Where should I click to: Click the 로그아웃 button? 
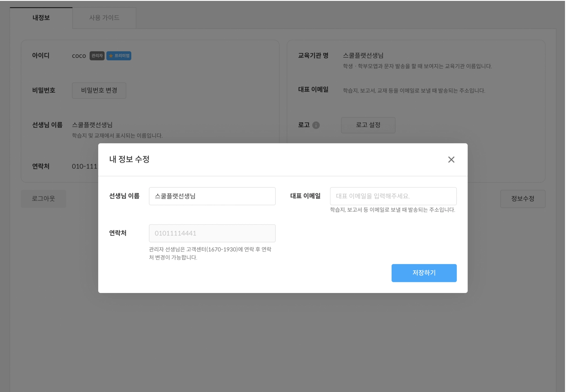pos(43,199)
